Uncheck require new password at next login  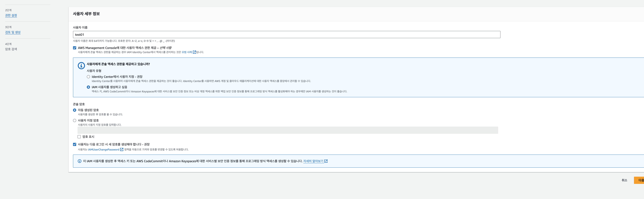74,144
